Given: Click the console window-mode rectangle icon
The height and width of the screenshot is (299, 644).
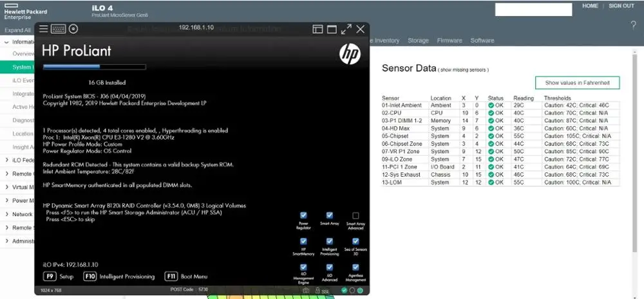Looking at the screenshot, I should [x=332, y=30].
